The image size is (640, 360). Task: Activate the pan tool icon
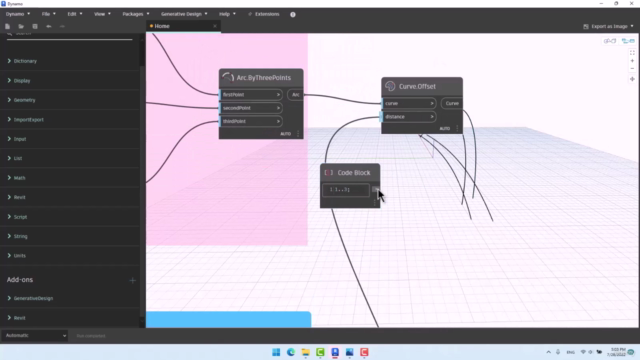pos(632,79)
